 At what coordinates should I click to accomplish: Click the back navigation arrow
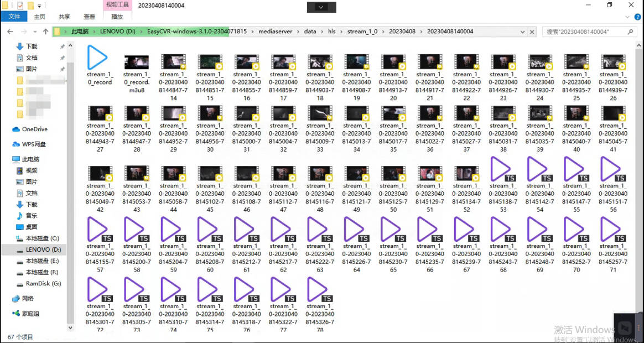coord(11,32)
